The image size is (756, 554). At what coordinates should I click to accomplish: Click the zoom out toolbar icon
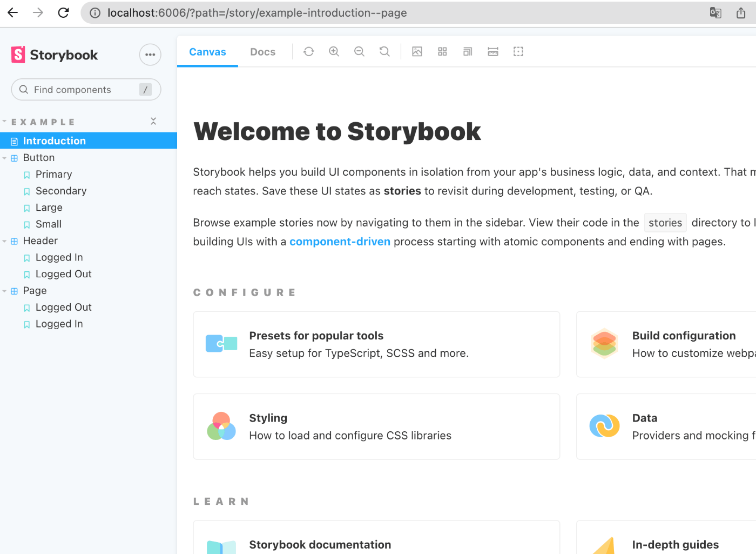[x=359, y=51]
